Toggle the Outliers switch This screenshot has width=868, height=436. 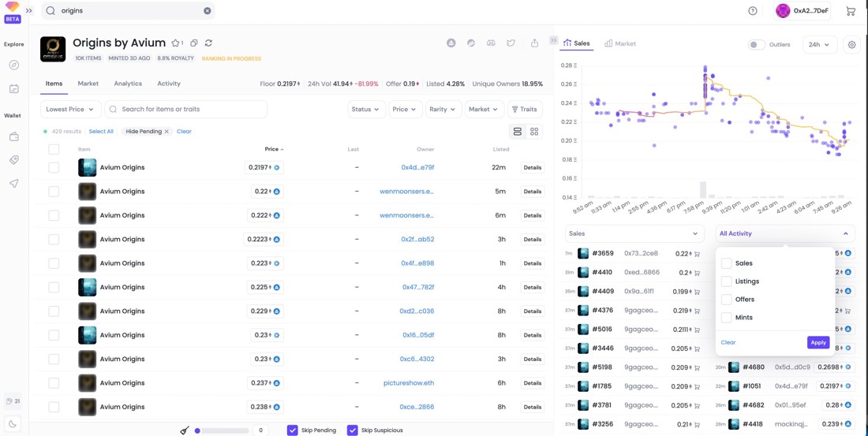756,45
